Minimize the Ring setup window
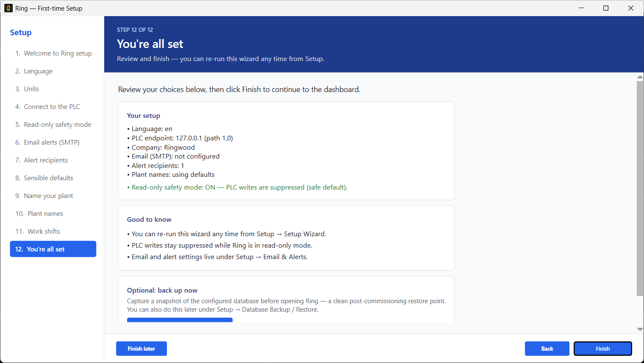644x363 pixels. point(581,8)
